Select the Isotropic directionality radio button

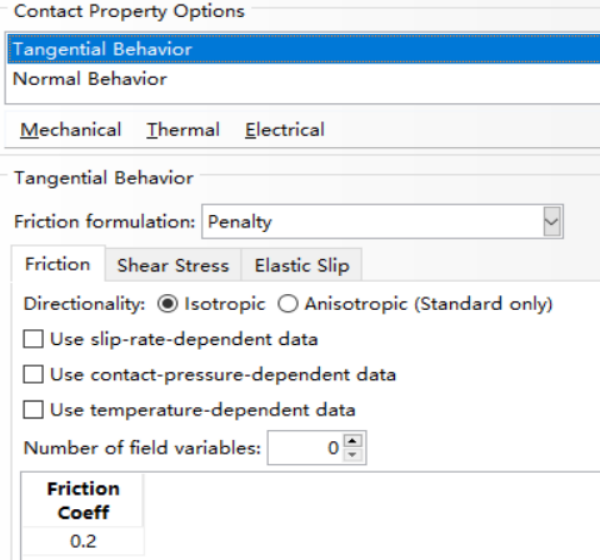168,304
